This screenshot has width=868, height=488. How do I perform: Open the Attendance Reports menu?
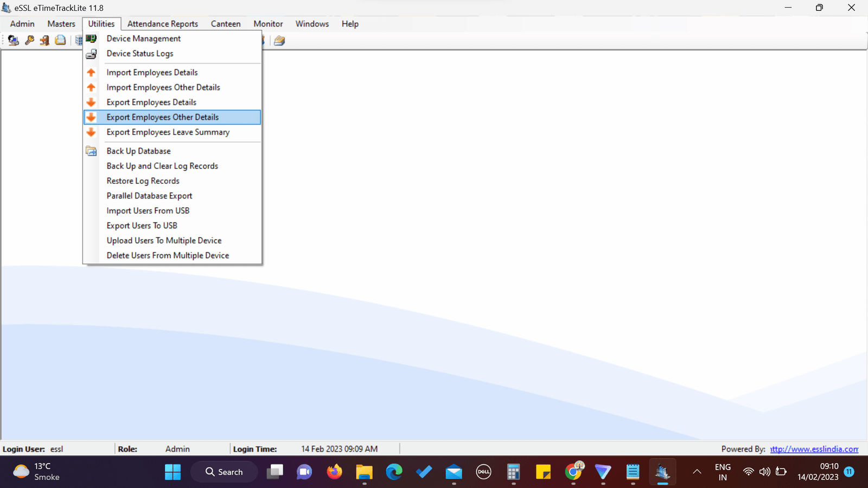pyautogui.click(x=163, y=24)
